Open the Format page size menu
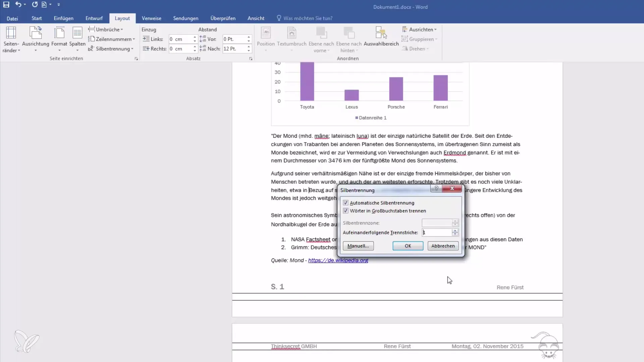Image resolution: width=644 pixels, height=362 pixels. (59, 40)
